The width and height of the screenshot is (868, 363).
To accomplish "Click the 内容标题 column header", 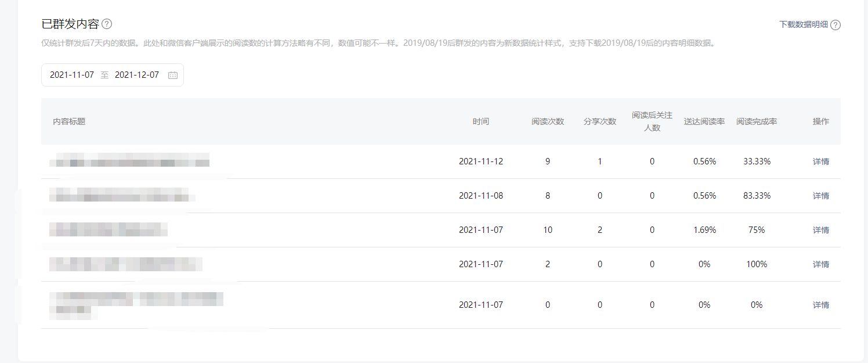I will (x=69, y=121).
